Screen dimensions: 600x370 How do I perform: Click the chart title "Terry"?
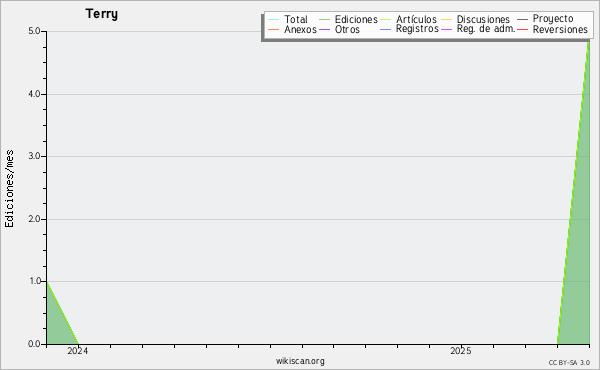pos(101,14)
